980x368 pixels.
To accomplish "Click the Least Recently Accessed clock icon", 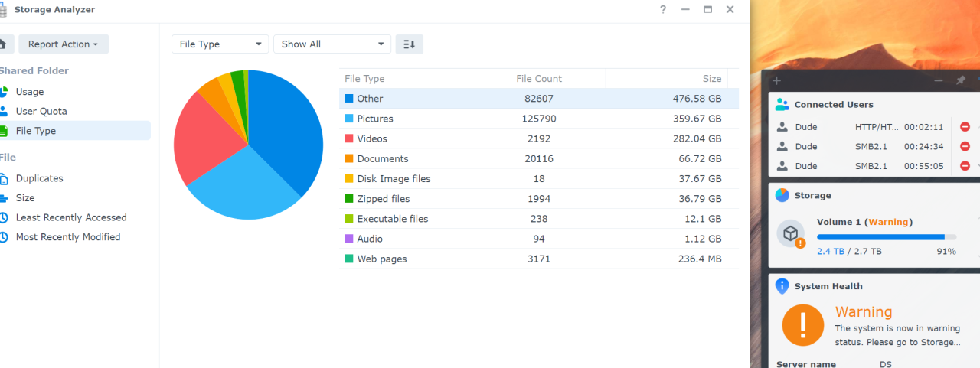I will coord(3,217).
